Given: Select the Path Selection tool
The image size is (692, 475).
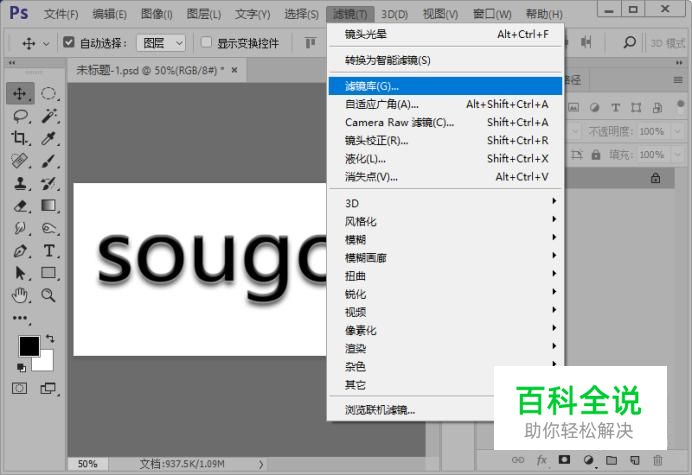Looking at the screenshot, I should pyautogui.click(x=20, y=273).
